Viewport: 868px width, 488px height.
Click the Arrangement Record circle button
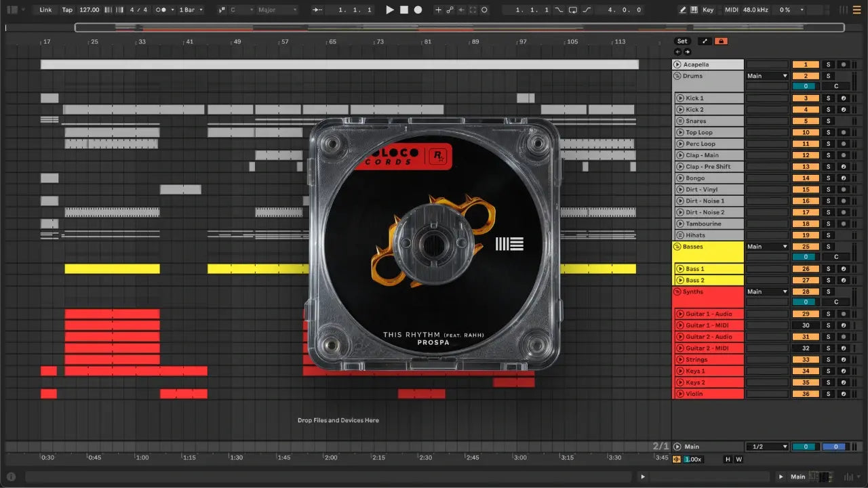(418, 9)
